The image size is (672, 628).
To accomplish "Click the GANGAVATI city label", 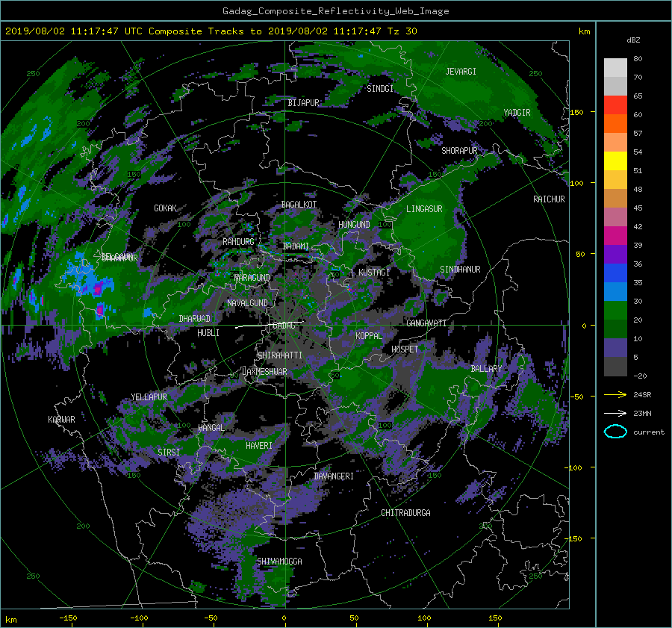I will tap(426, 323).
